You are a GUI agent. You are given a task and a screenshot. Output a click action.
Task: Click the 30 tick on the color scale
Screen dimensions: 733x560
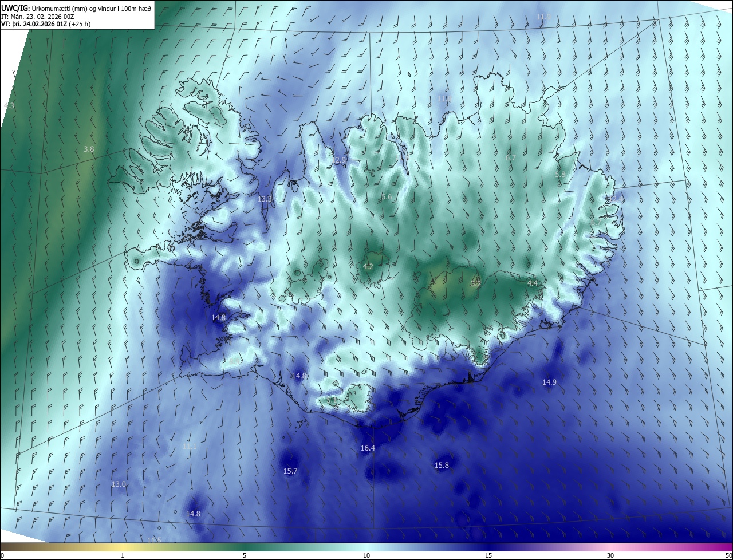click(x=610, y=555)
